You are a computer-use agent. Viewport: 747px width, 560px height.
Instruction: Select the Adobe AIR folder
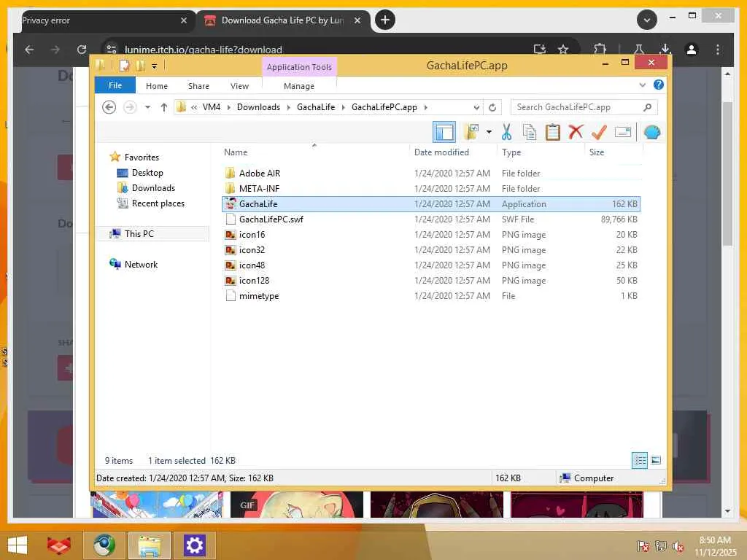(431, 174)
